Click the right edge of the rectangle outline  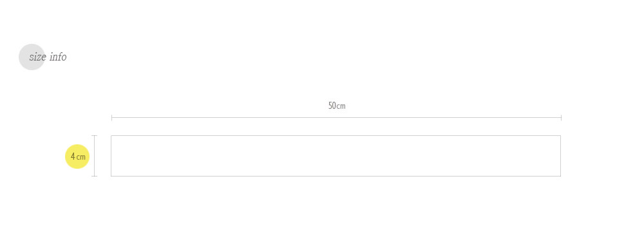[x=561, y=156]
